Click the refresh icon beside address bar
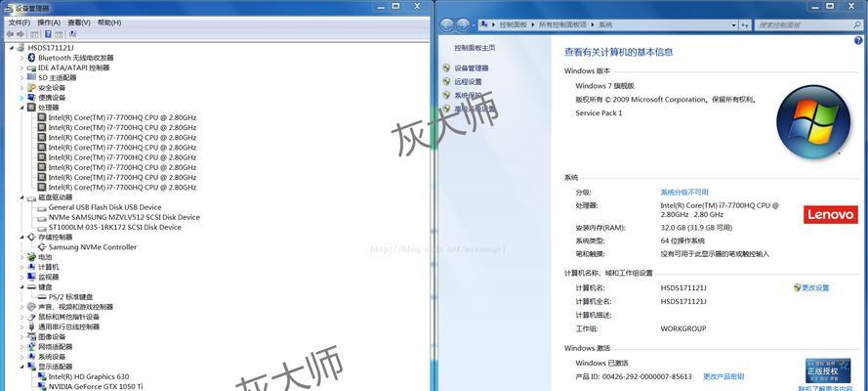 (746, 24)
